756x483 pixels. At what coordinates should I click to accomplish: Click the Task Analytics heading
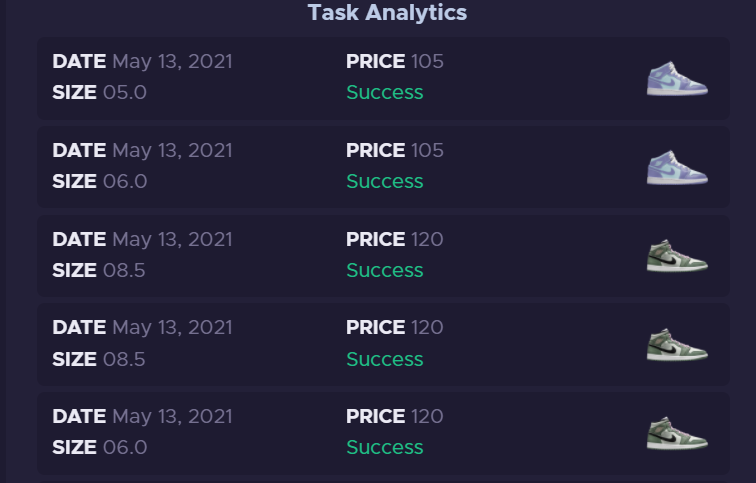click(387, 13)
